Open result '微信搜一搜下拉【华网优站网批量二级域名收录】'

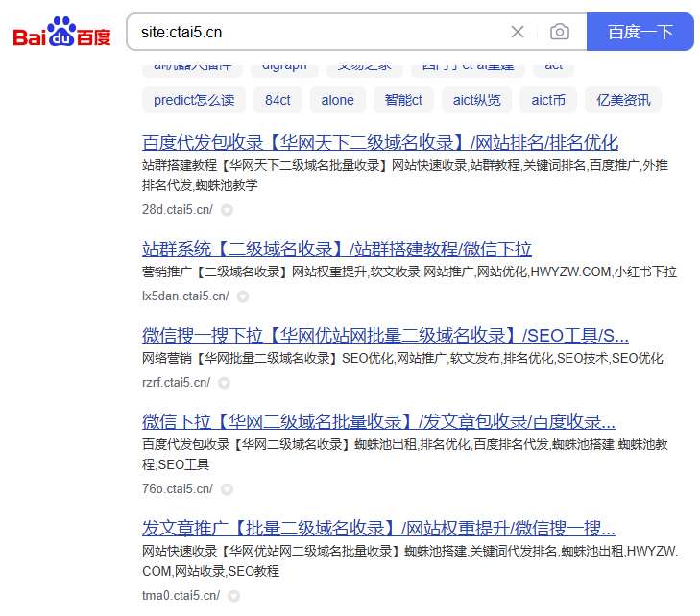pos(385,336)
